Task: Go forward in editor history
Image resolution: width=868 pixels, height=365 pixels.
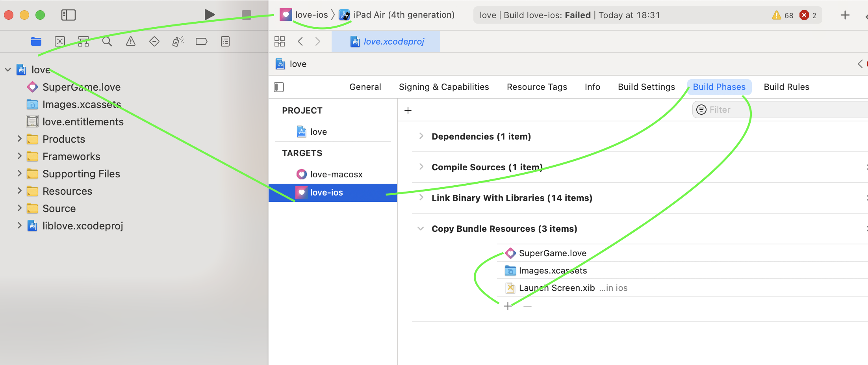Action: click(318, 41)
